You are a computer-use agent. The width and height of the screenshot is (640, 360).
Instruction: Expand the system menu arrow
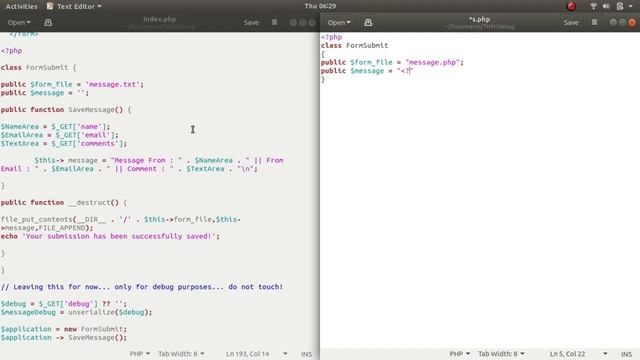coord(631,6)
